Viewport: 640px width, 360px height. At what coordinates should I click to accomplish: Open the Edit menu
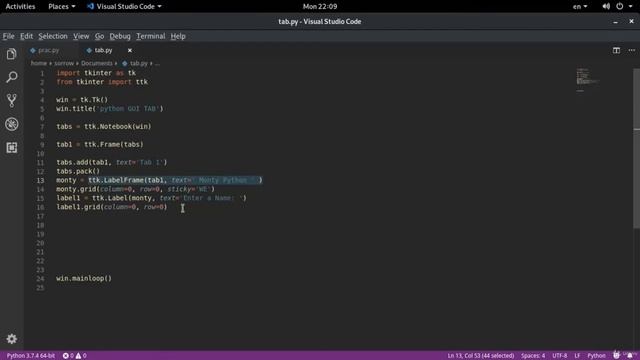click(27, 36)
